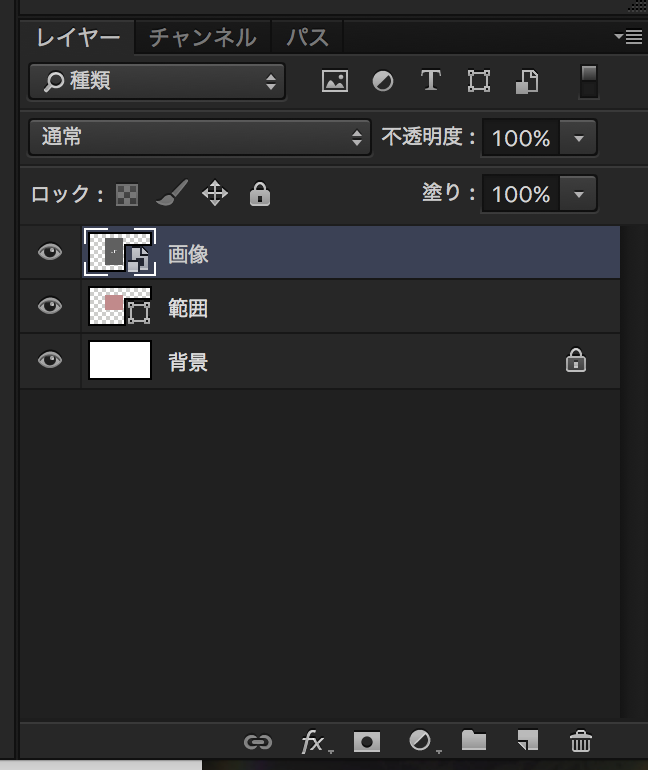Lock transparent pixels checkerboard icon
Image resolution: width=648 pixels, height=770 pixels.
click(127, 194)
